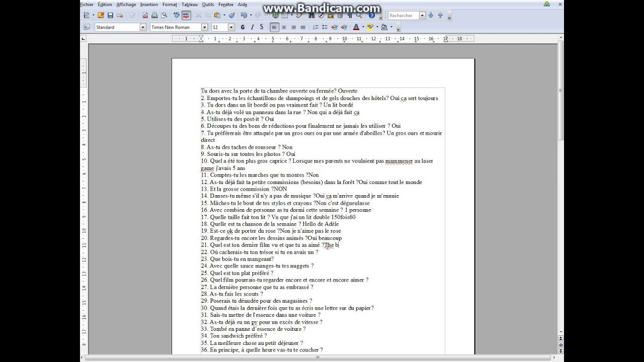Open the background color dropdown arrow
The image size is (644, 362).
391,27
